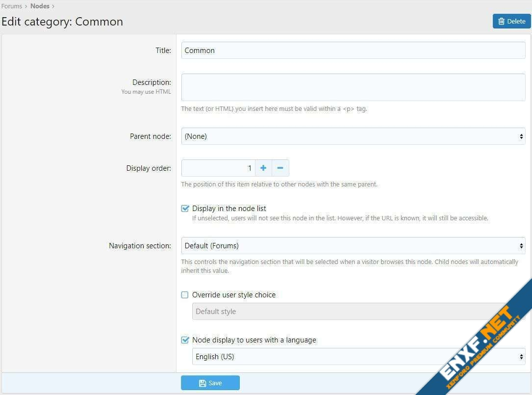Decrease display order with minus icon
The image size is (532, 395).
pos(280,168)
